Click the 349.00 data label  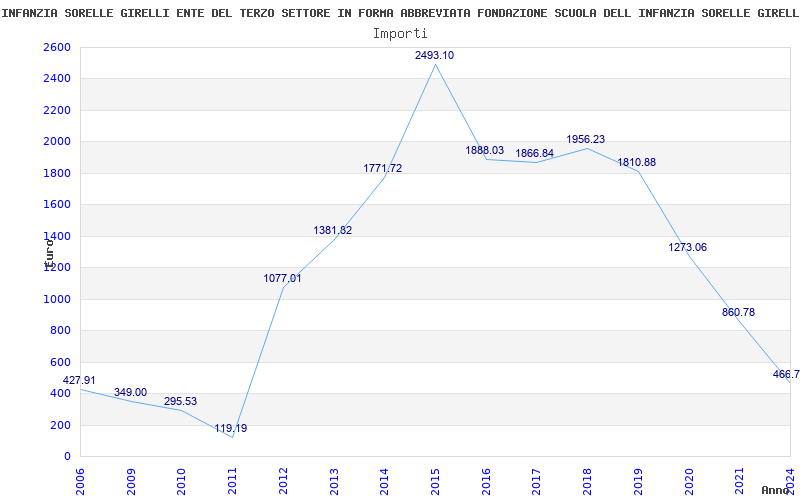130,392
